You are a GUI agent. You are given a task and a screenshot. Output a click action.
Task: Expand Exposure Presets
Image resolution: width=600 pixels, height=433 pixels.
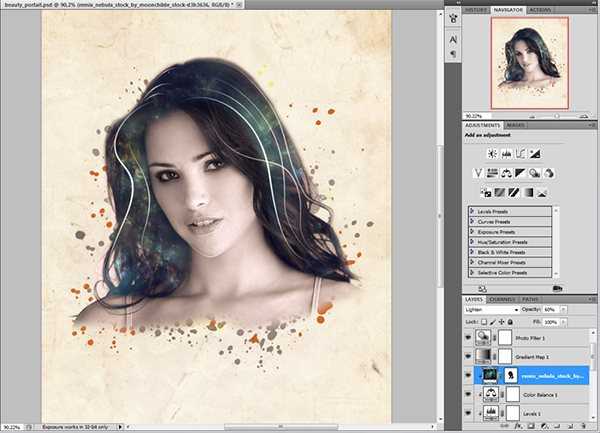pos(472,232)
